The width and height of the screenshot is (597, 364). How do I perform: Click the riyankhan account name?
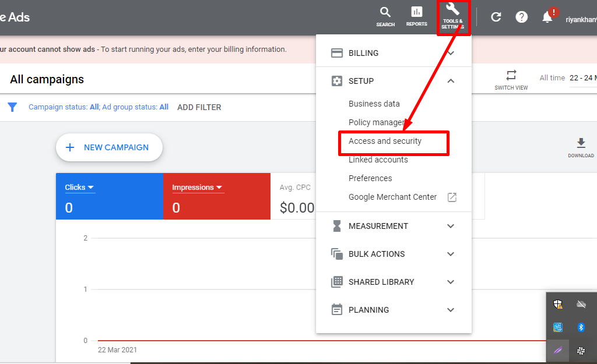(581, 20)
